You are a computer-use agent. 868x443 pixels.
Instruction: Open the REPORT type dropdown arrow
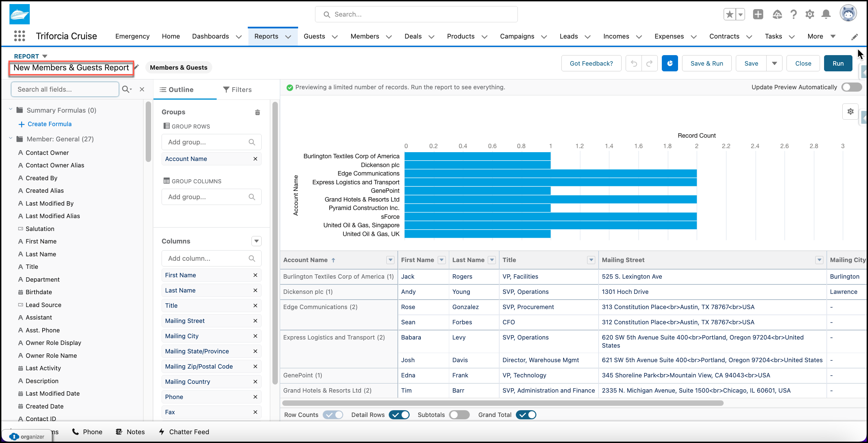click(45, 56)
